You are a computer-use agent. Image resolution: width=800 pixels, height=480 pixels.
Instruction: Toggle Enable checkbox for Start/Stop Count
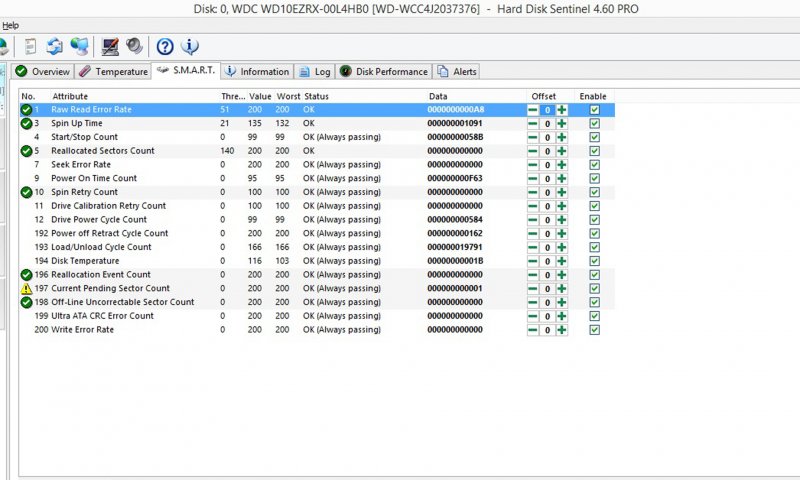[594, 137]
